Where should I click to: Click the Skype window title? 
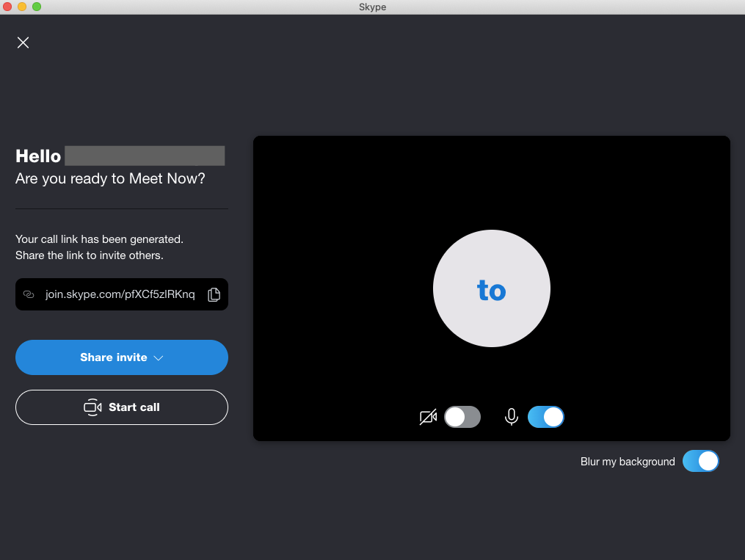tap(373, 7)
